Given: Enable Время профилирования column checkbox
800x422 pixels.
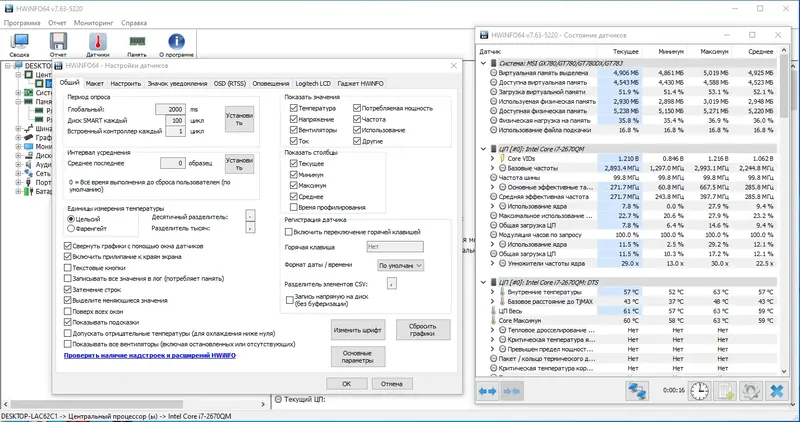Looking at the screenshot, I should point(293,207).
